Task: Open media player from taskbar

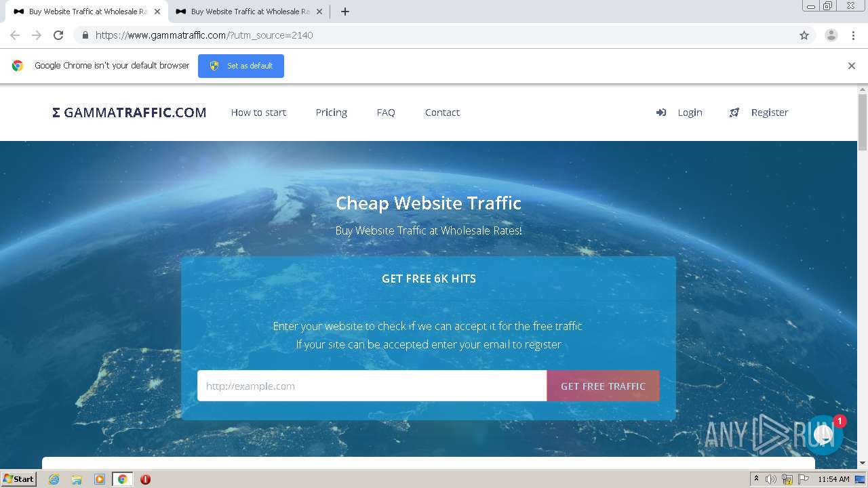Action: click(100, 479)
